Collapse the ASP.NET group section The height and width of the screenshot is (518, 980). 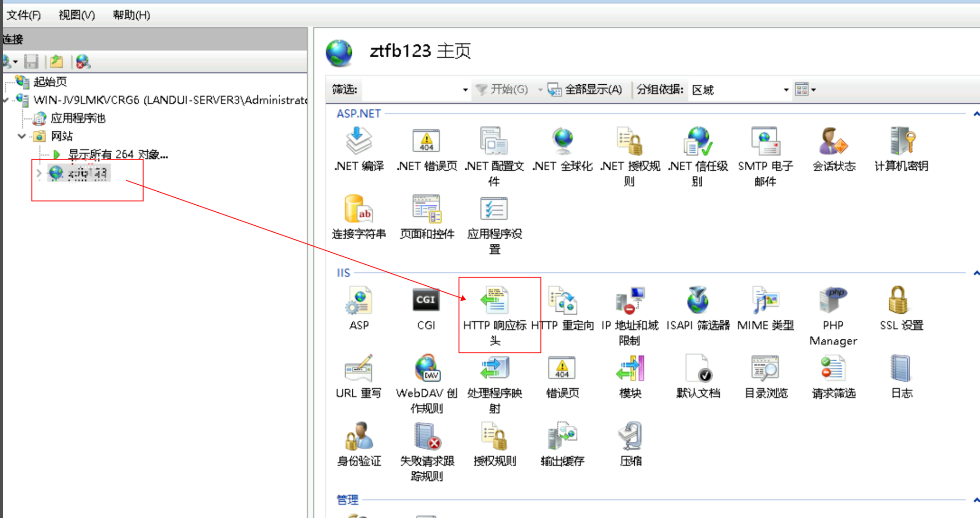[x=976, y=114]
